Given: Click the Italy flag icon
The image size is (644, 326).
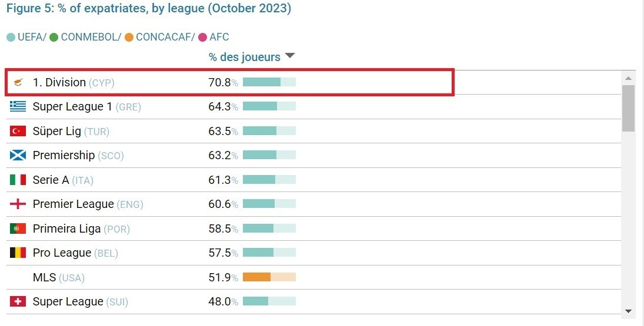Looking at the screenshot, I should (18, 180).
